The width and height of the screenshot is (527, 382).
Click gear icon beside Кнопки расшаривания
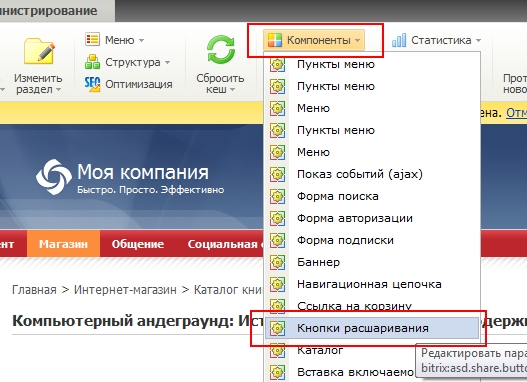click(x=277, y=328)
